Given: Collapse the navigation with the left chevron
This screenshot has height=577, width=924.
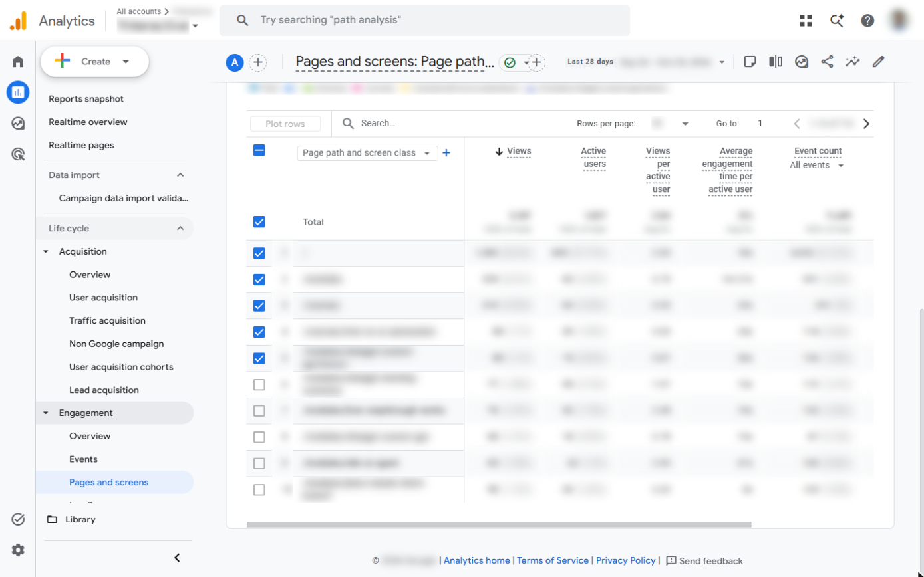Looking at the screenshot, I should (177, 558).
